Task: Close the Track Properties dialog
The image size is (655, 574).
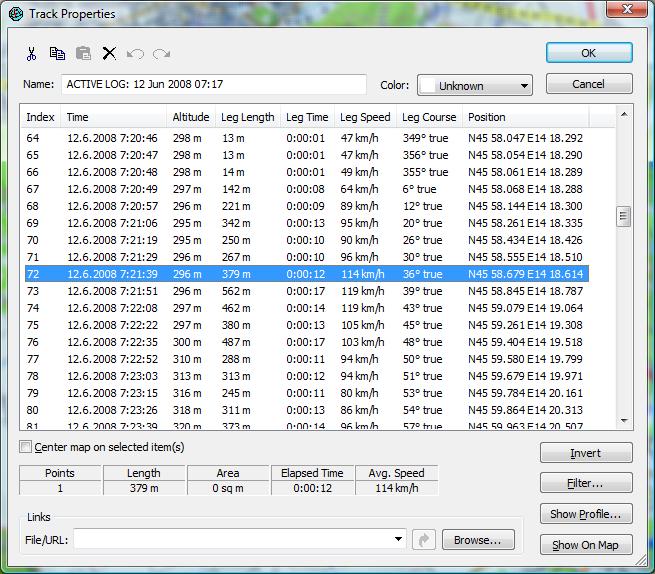Action: pyautogui.click(x=627, y=9)
